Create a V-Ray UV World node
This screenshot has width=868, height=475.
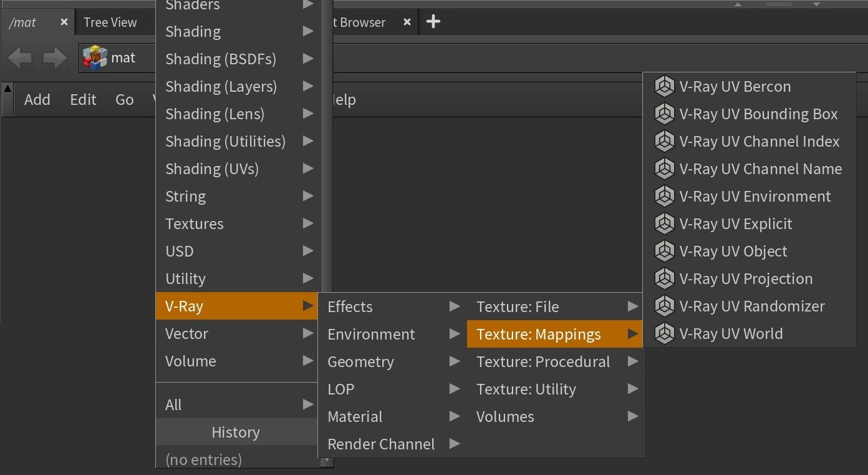click(749, 333)
